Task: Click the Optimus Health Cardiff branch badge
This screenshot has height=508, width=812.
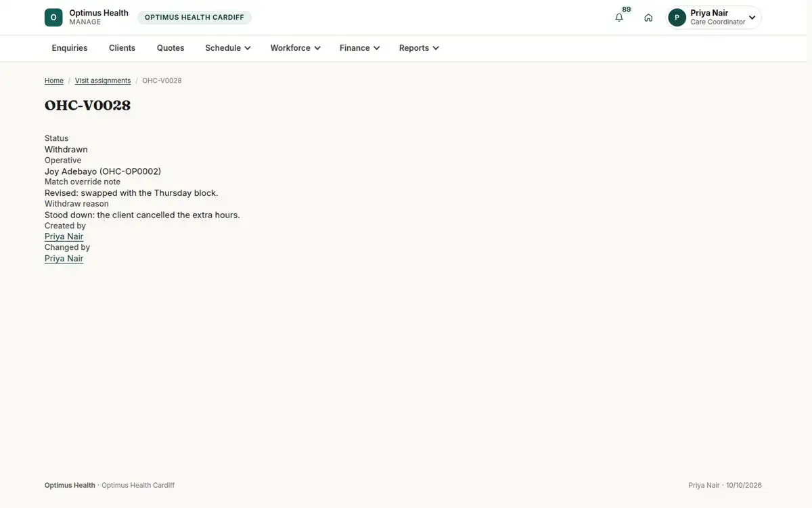Action: point(194,18)
